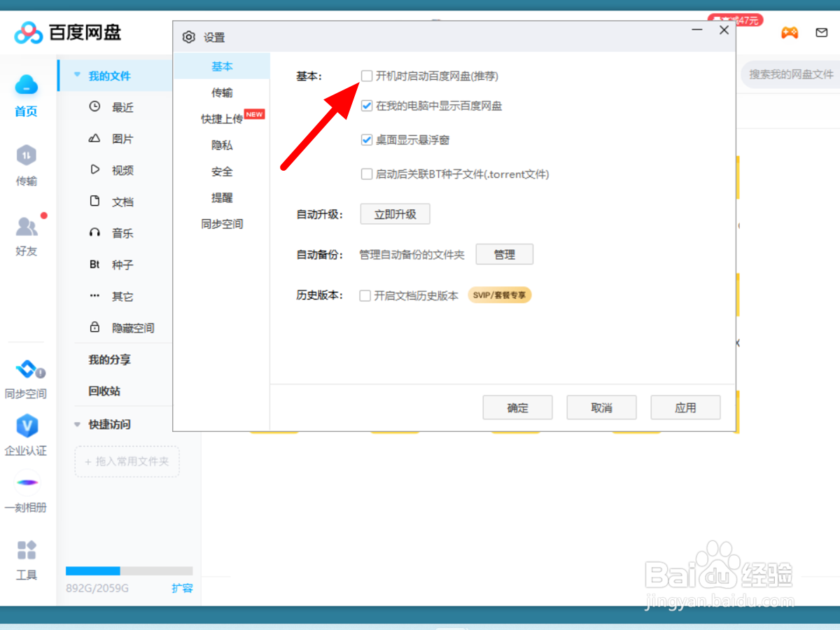Click the settings gear icon in dialog title
This screenshot has height=630, width=840.
(188, 37)
